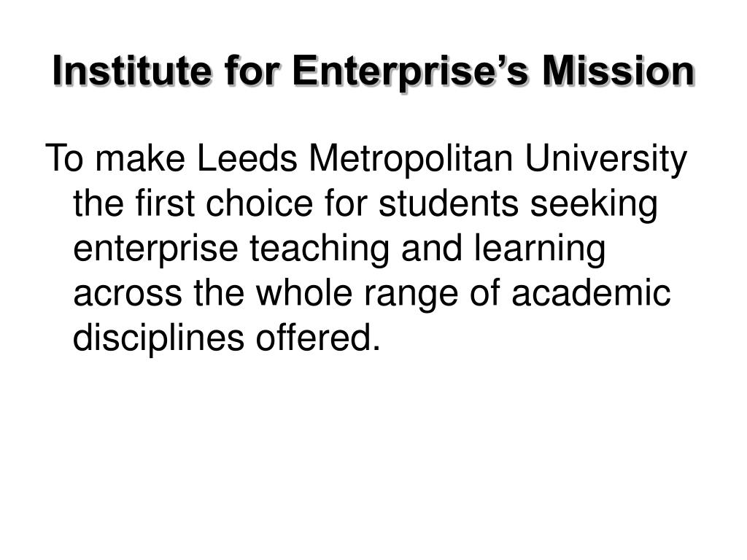This screenshot has width=747, height=560.
Task: Select the phrase "whole range" in the paragraph
Action: 357,295
